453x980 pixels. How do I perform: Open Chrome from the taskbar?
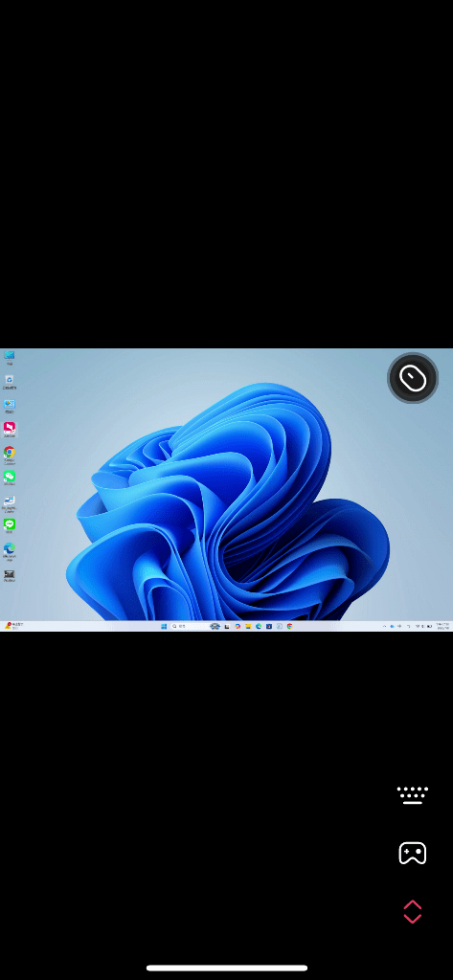pyautogui.click(x=289, y=626)
